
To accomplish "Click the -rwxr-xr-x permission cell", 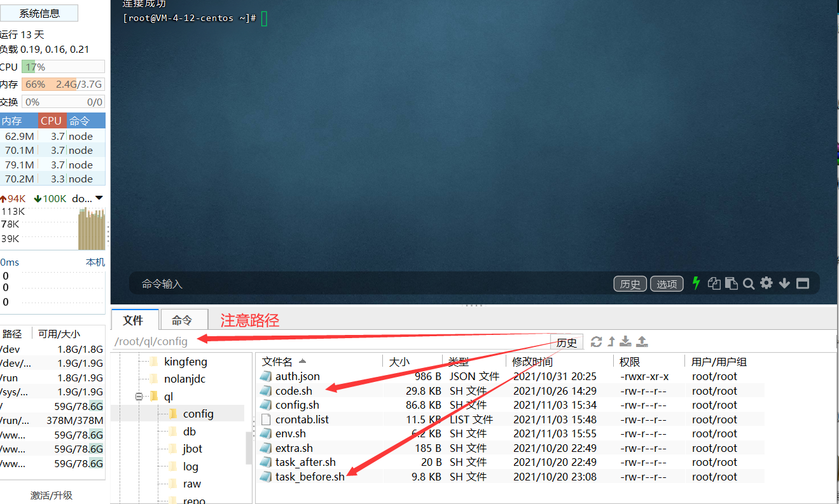I will tap(644, 376).
